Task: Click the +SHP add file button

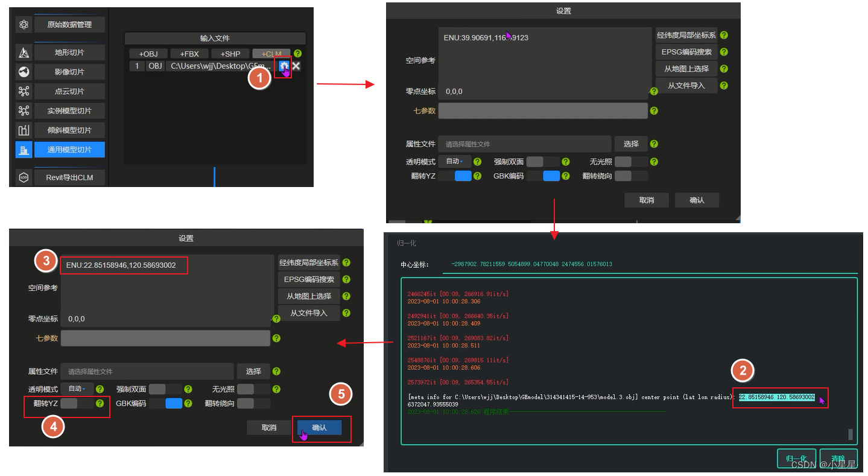Action: (x=230, y=54)
